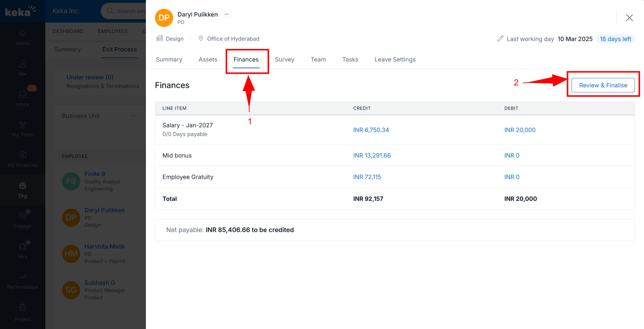Switch to the Assets tab
The image size is (644, 329).
click(x=208, y=59)
